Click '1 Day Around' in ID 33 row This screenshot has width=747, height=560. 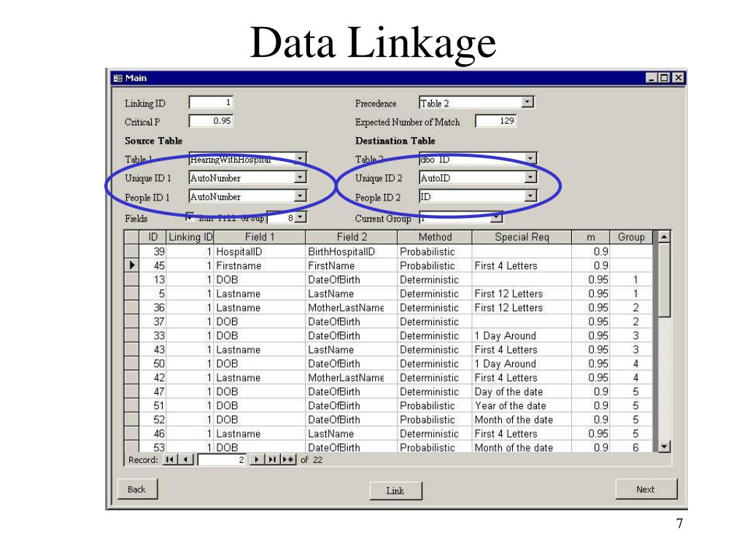click(522, 335)
